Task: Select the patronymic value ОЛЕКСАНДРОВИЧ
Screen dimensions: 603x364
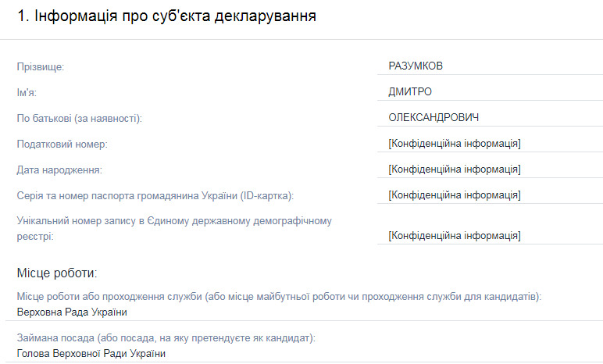Action: 434,117
